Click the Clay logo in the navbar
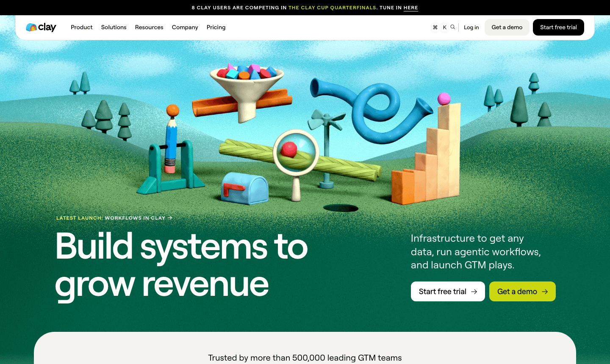The image size is (610, 364). pos(41,27)
